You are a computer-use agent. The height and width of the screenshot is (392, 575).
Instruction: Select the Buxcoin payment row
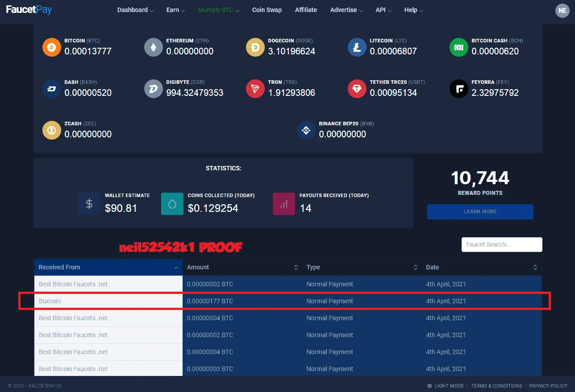(x=288, y=301)
